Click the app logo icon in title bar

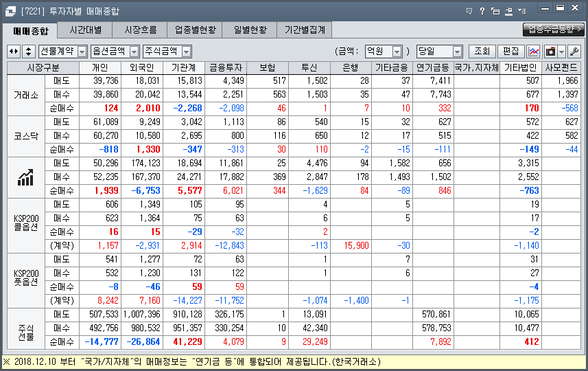click(x=10, y=11)
